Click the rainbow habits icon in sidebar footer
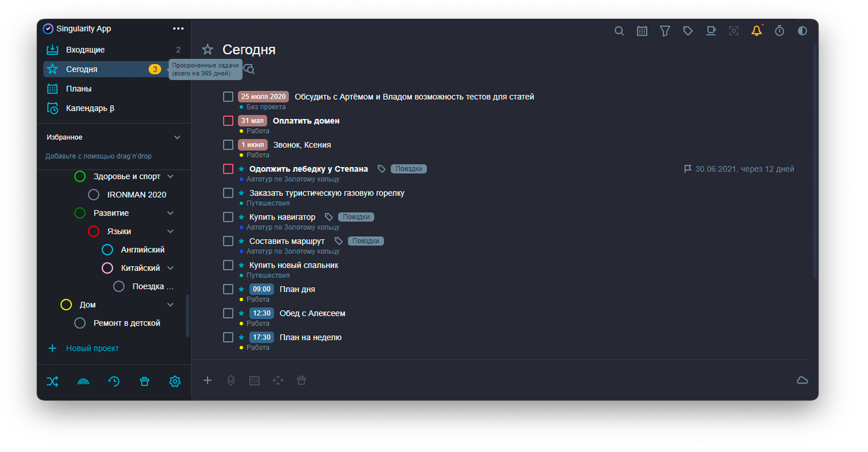868x452 pixels. click(83, 382)
